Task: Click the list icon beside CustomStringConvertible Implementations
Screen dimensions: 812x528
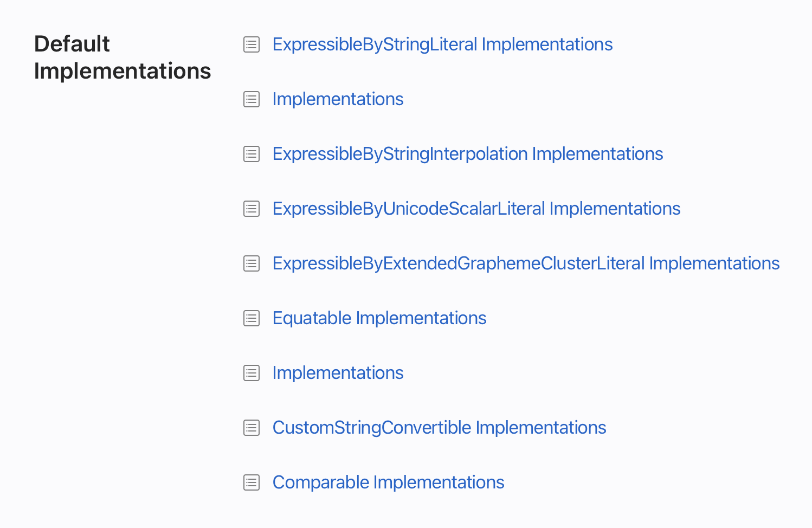Action: [x=252, y=428]
